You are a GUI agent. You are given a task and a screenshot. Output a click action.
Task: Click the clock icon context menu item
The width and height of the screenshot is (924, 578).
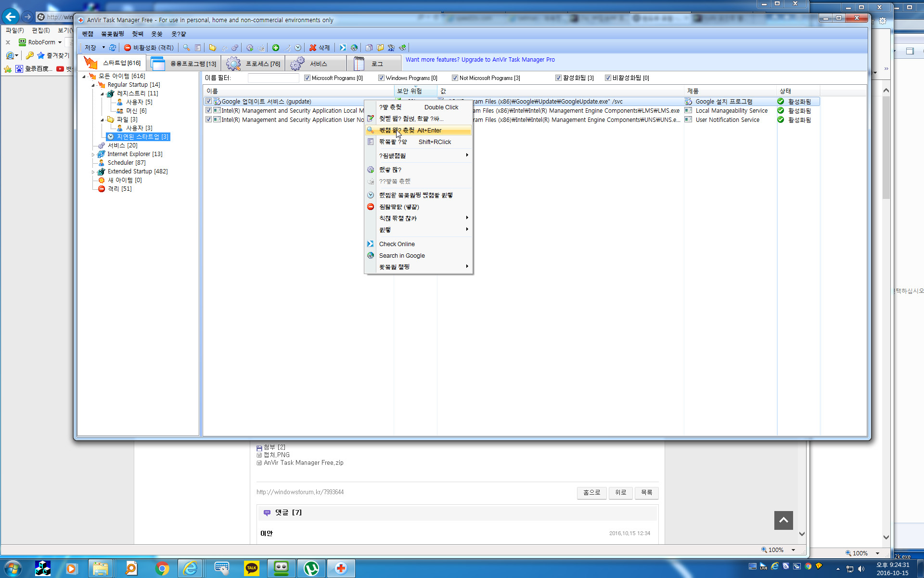[x=418, y=196]
